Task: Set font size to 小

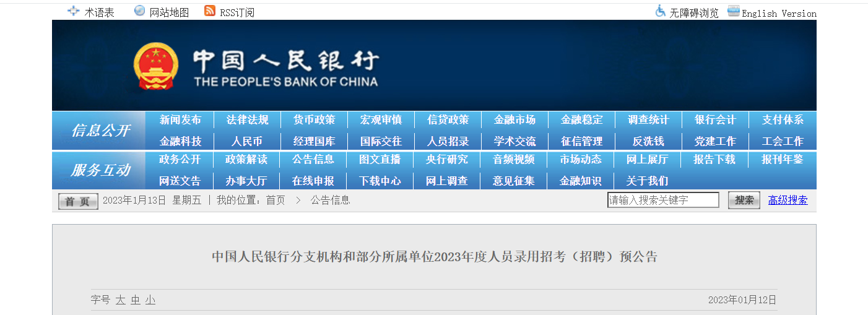Action: 150,300
